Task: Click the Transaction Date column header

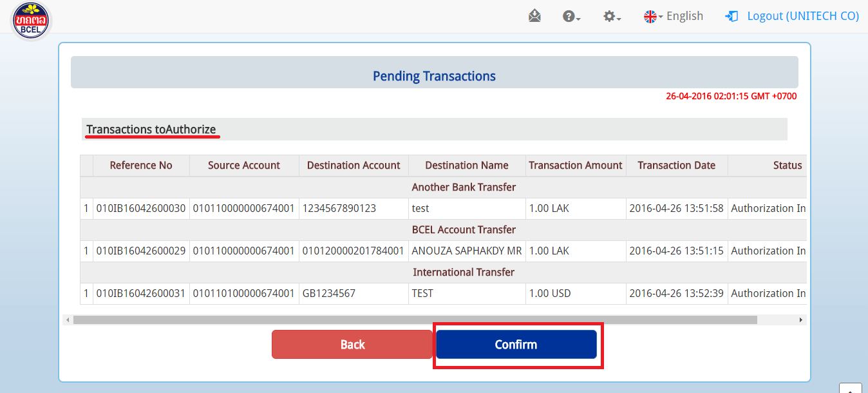Action: click(677, 166)
